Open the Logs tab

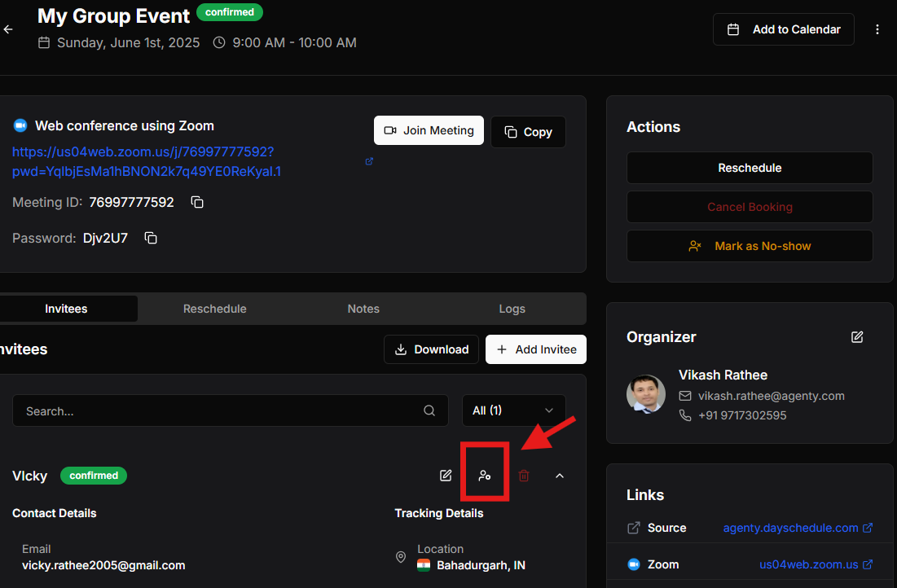coord(512,309)
